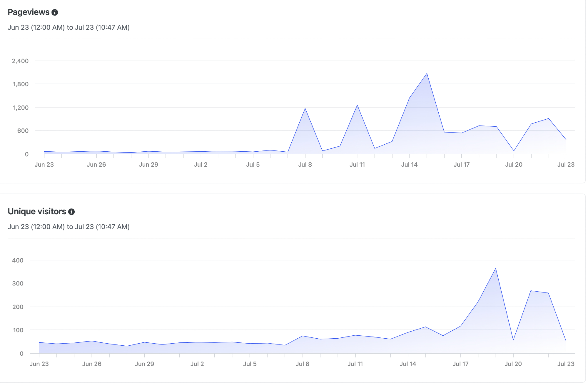Click the 2,400 y-axis label on Pageviews
This screenshot has height=388, width=588.
[20, 61]
